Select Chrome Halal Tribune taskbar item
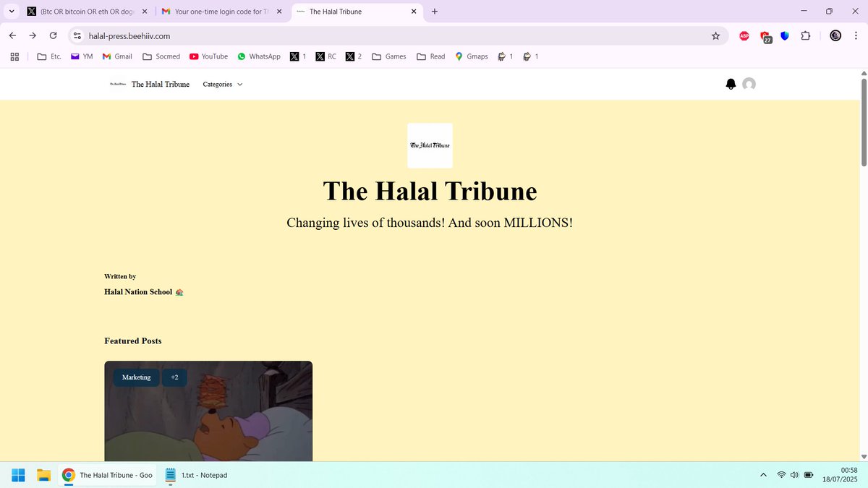 (x=107, y=475)
